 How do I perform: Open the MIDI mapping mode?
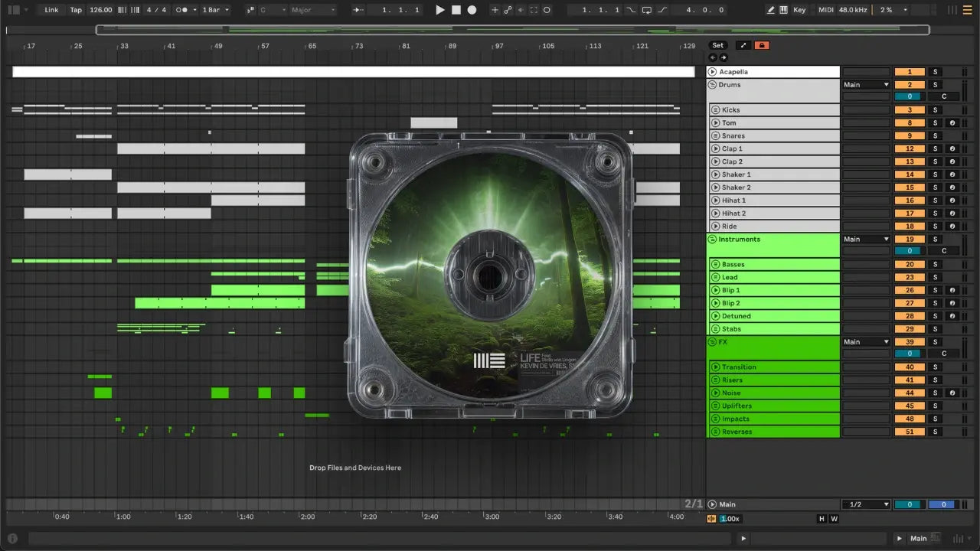(825, 10)
